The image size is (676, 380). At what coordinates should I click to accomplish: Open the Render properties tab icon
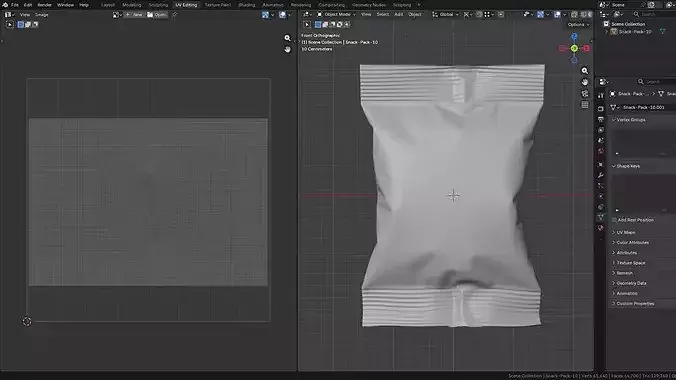(x=601, y=108)
